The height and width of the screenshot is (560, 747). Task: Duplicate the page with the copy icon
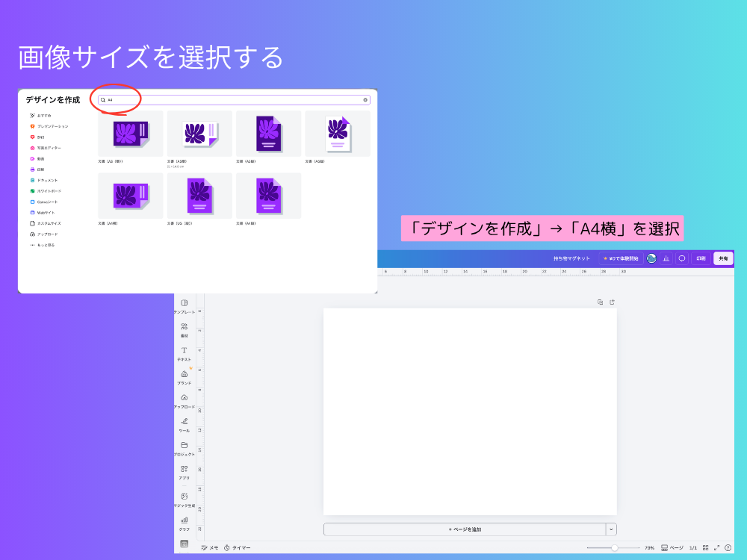(x=601, y=302)
